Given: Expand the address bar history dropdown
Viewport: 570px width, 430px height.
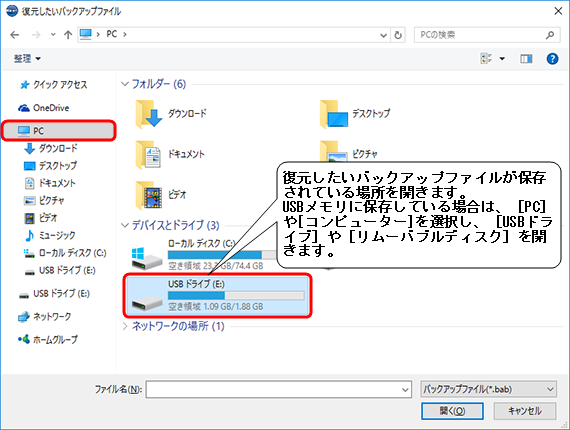Looking at the screenshot, I should [383, 35].
